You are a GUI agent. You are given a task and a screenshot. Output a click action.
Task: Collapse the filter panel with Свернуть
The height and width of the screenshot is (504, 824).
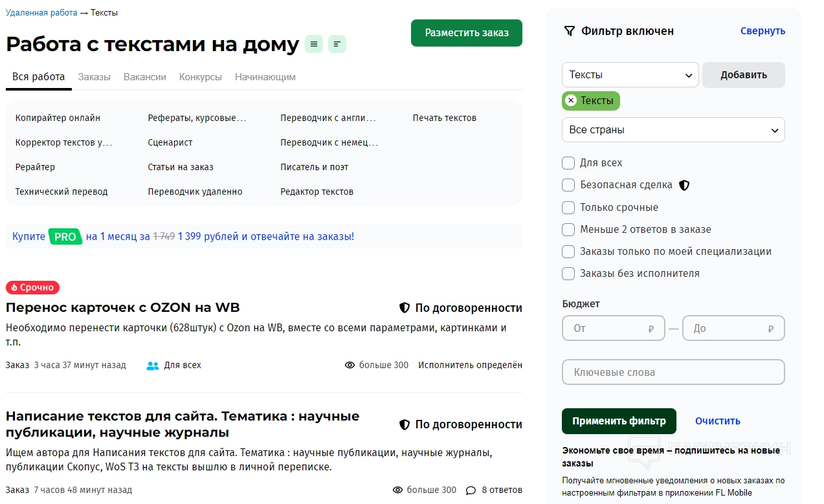[763, 31]
